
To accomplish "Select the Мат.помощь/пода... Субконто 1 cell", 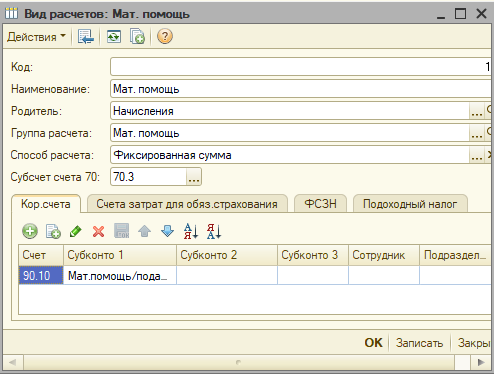I will click(x=120, y=275).
